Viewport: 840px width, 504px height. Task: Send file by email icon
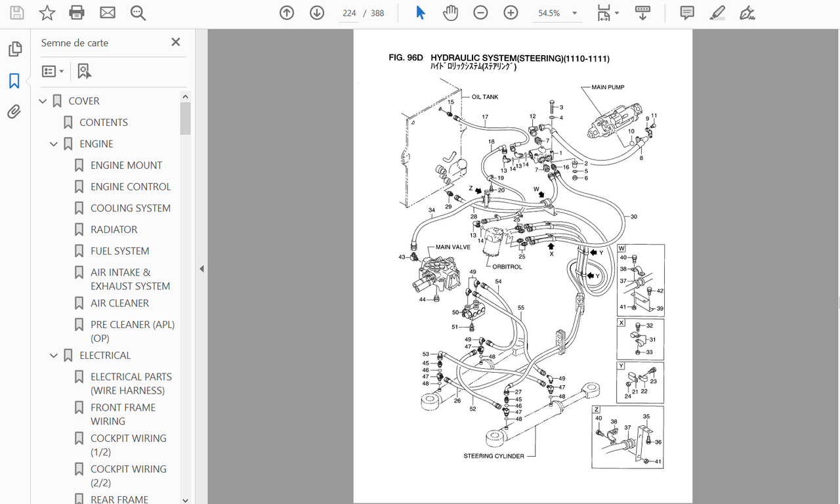click(107, 12)
